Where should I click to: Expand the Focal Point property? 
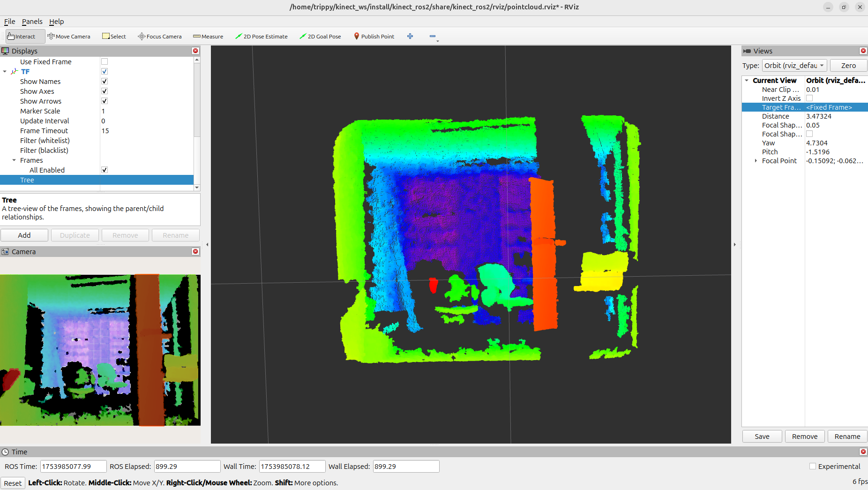tap(756, 160)
